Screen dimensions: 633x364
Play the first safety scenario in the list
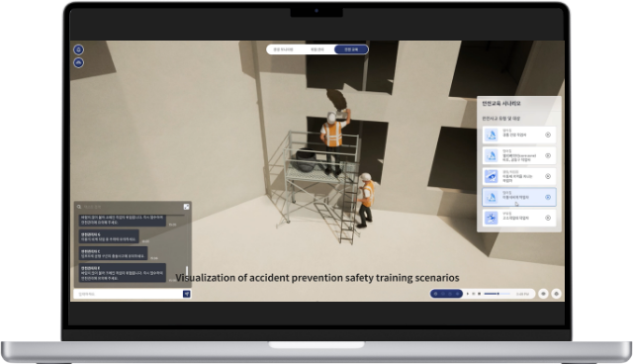[548, 135]
